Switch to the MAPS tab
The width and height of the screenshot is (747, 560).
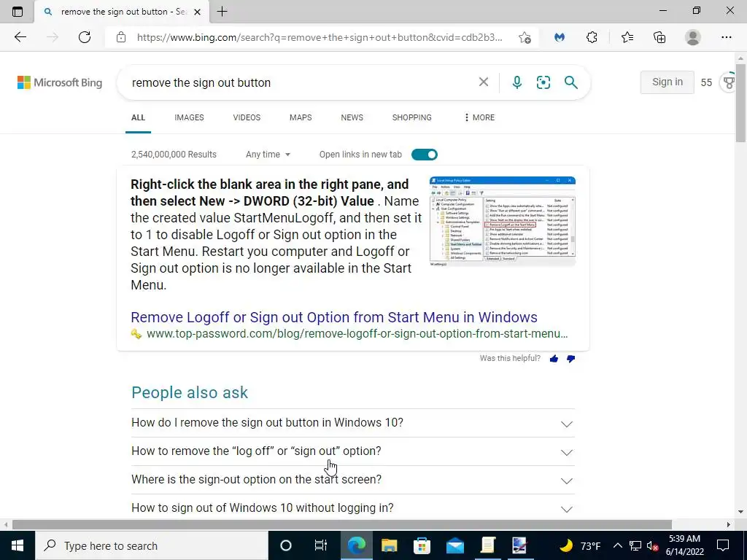coord(301,117)
